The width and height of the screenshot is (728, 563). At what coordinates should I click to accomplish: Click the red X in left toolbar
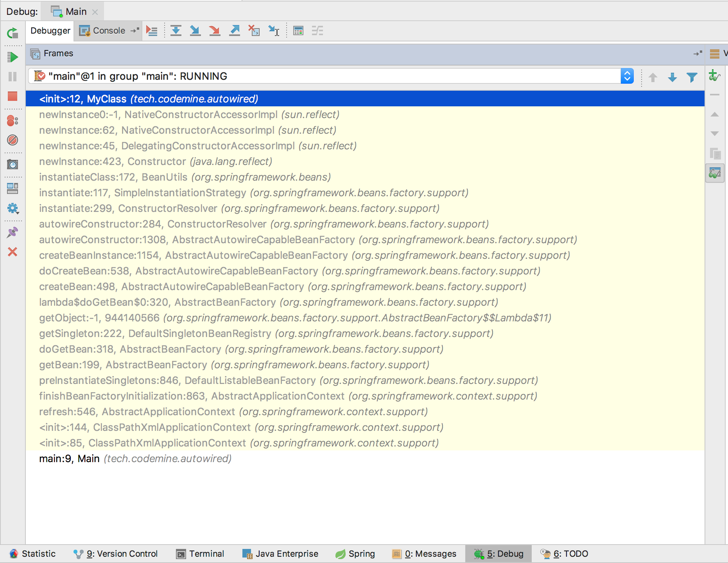tap(13, 252)
